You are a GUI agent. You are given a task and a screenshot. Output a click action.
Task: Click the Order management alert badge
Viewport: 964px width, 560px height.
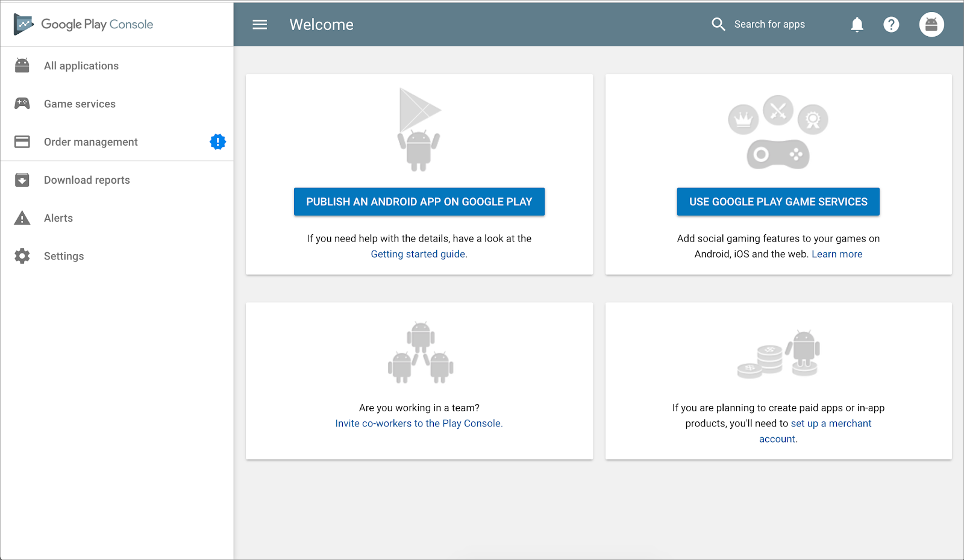click(x=218, y=142)
